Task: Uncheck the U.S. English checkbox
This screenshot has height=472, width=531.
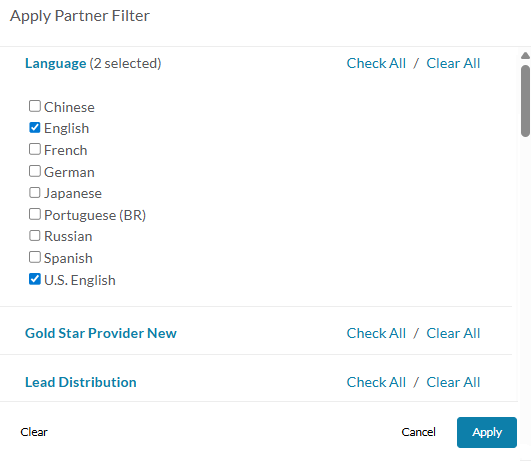Action: (x=35, y=279)
